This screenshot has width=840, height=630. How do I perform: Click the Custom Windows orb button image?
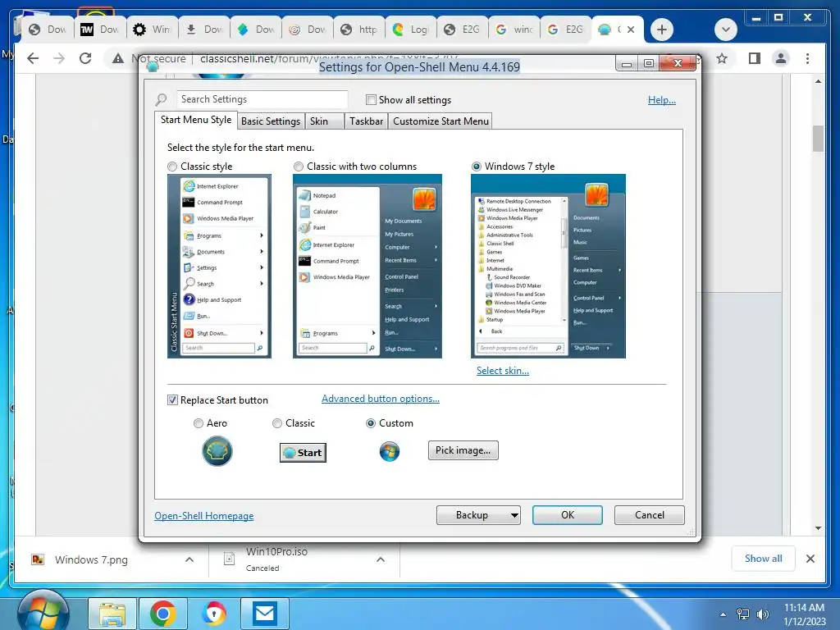(x=390, y=452)
